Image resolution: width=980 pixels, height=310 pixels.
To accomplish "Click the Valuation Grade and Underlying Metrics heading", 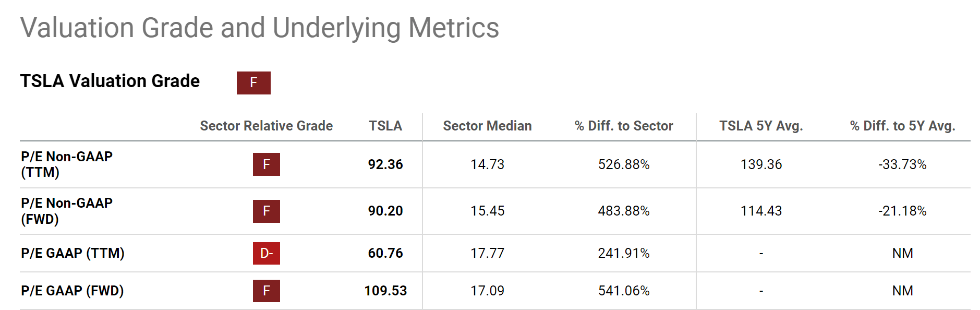I will (x=260, y=28).
